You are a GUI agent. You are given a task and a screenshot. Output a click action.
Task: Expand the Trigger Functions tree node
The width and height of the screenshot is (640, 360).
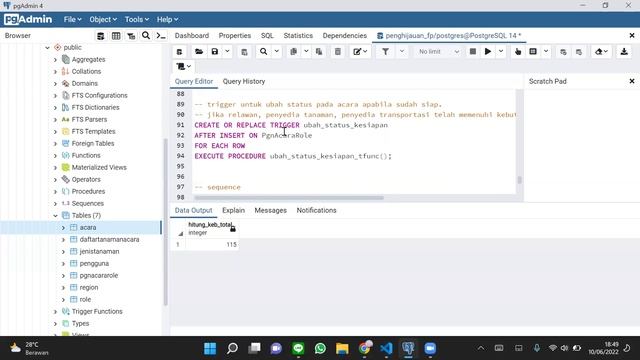pyautogui.click(x=55, y=311)
